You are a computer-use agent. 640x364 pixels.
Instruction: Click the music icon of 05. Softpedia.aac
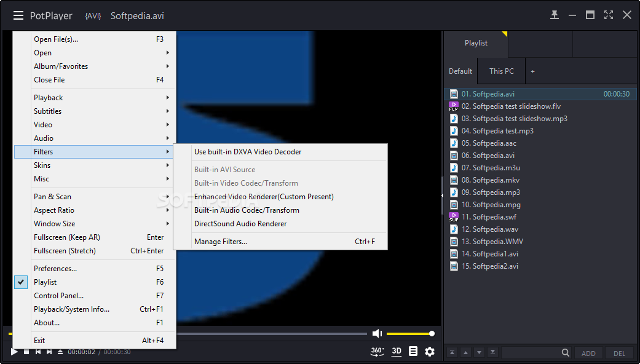click(454, 143)
